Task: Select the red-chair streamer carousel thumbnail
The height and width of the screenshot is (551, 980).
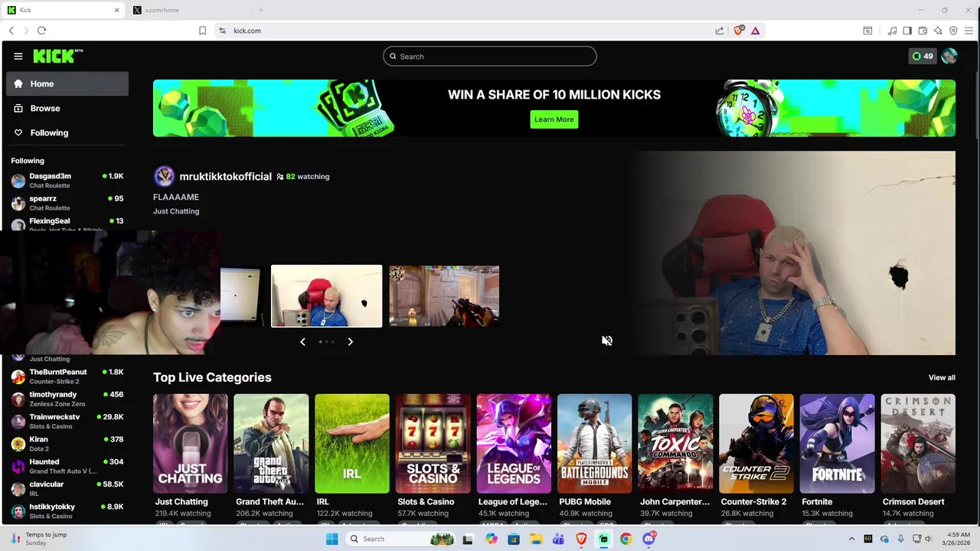Action: (326, 296)
